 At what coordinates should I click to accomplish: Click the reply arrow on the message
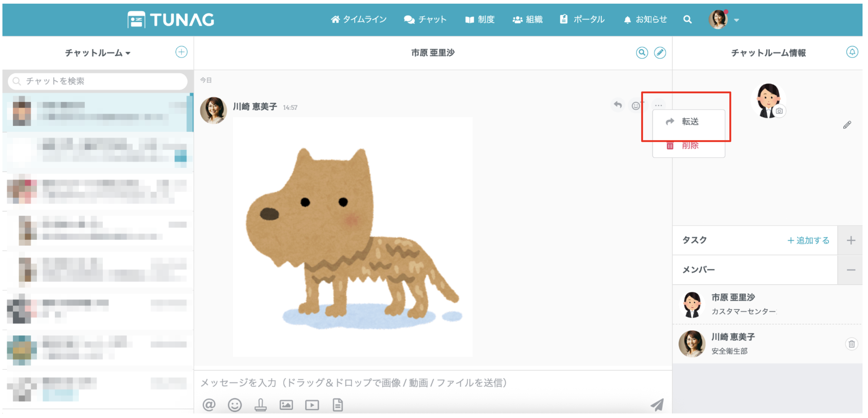[x=618, y=105]
